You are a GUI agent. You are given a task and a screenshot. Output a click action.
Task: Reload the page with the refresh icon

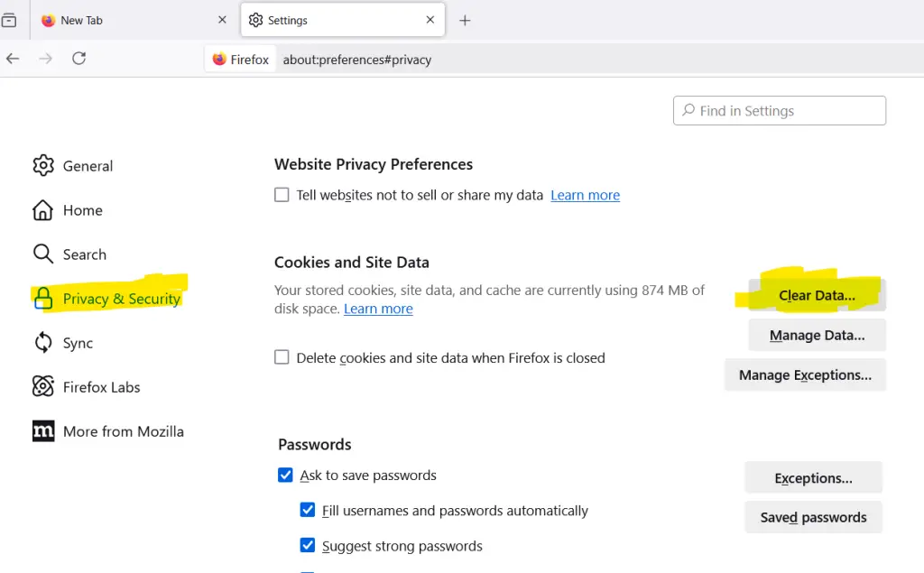click(79, 59)
